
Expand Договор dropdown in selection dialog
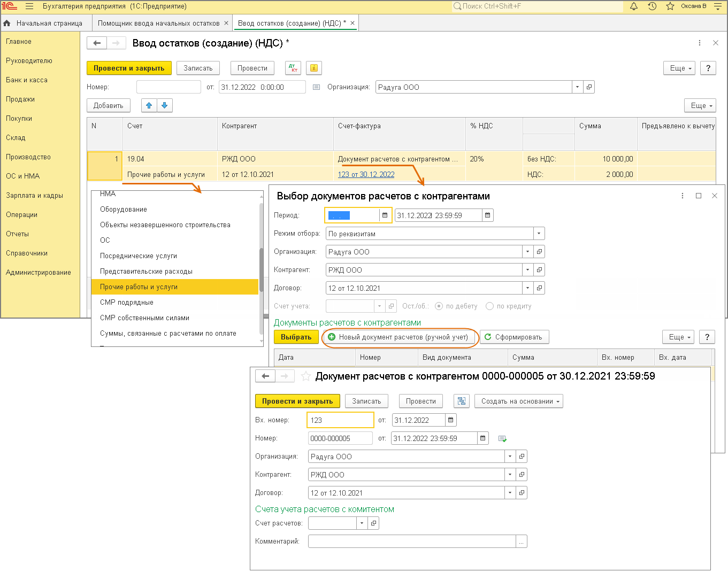click(x=527, y=288)
